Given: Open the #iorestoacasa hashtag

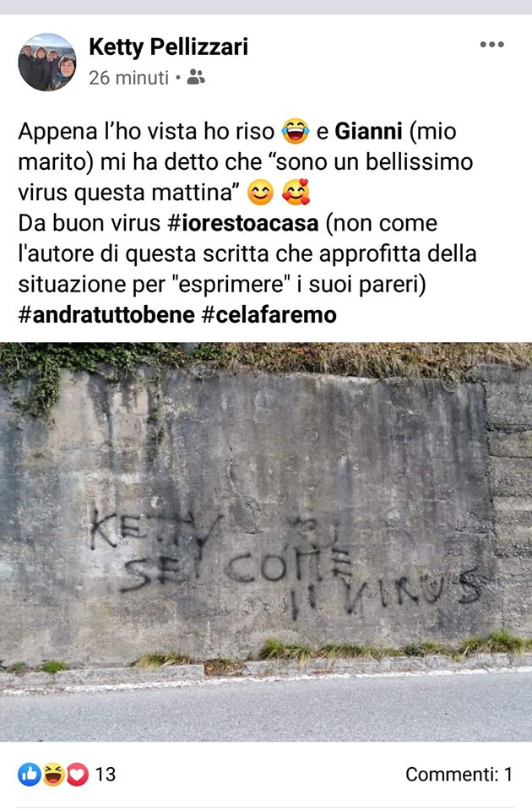Looking at the screenshot, I should pos(243,223).
